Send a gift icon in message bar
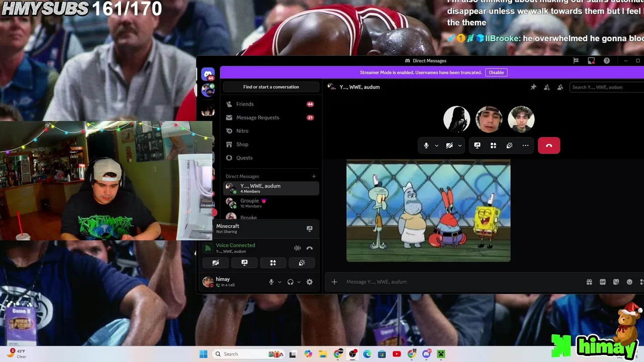Screen dimensions: 644x362 click(589, 282)
